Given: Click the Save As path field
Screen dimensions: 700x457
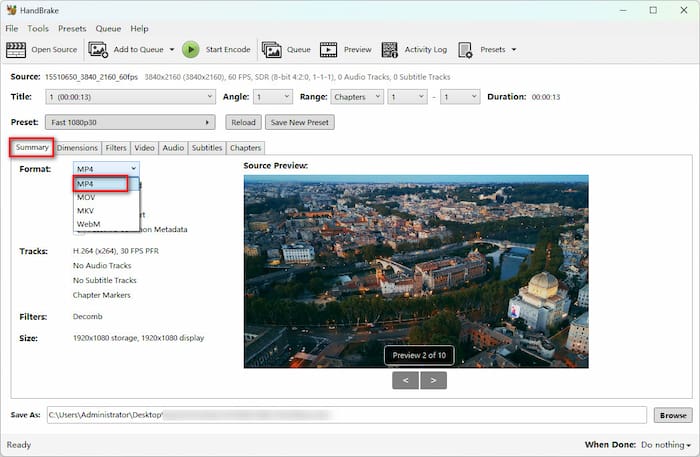Looking at the screenshot, I should pyautogui.click(x=346, y=415).
